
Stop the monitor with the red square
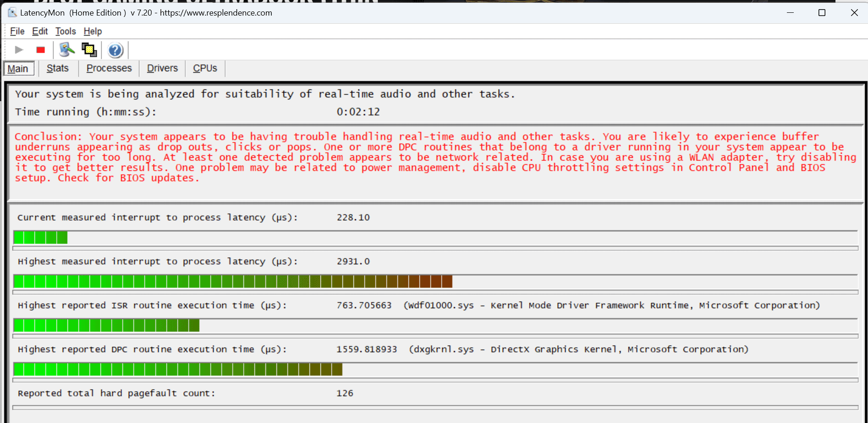click(41, 50)
